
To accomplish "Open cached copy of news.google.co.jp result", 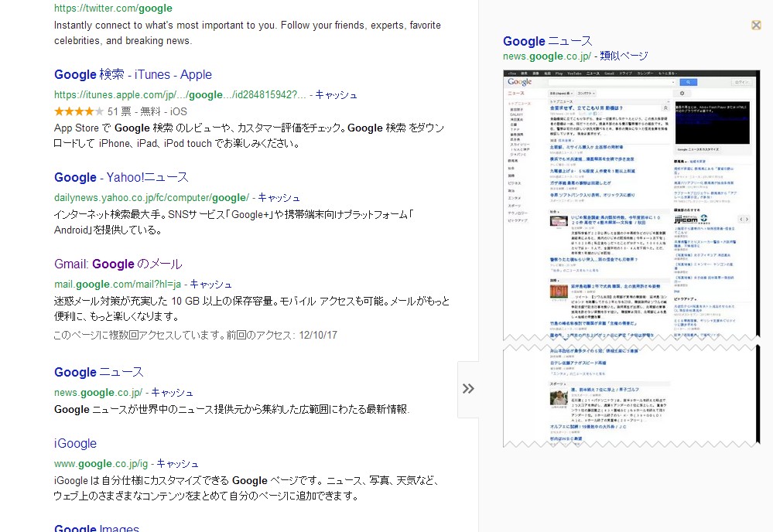I will coord(172,393).
